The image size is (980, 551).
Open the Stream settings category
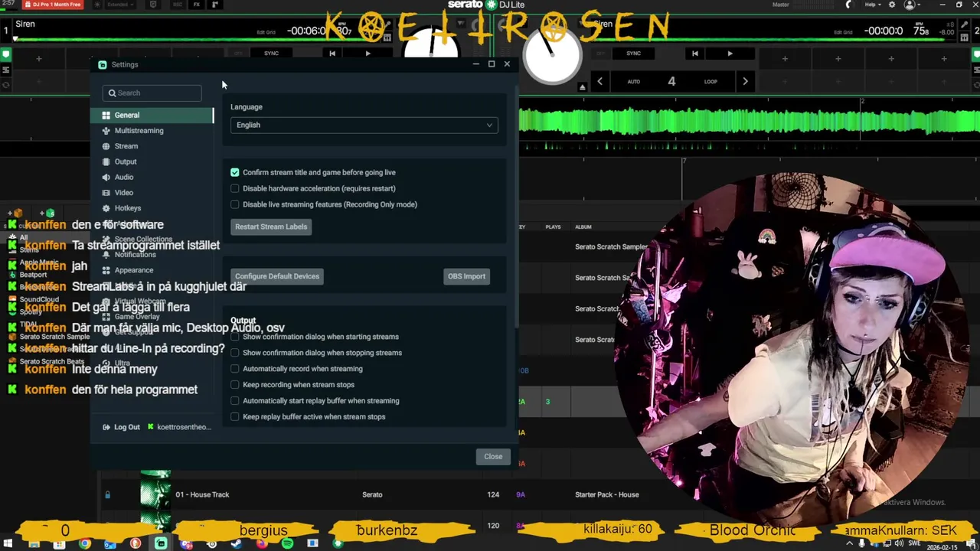point(152,146)
